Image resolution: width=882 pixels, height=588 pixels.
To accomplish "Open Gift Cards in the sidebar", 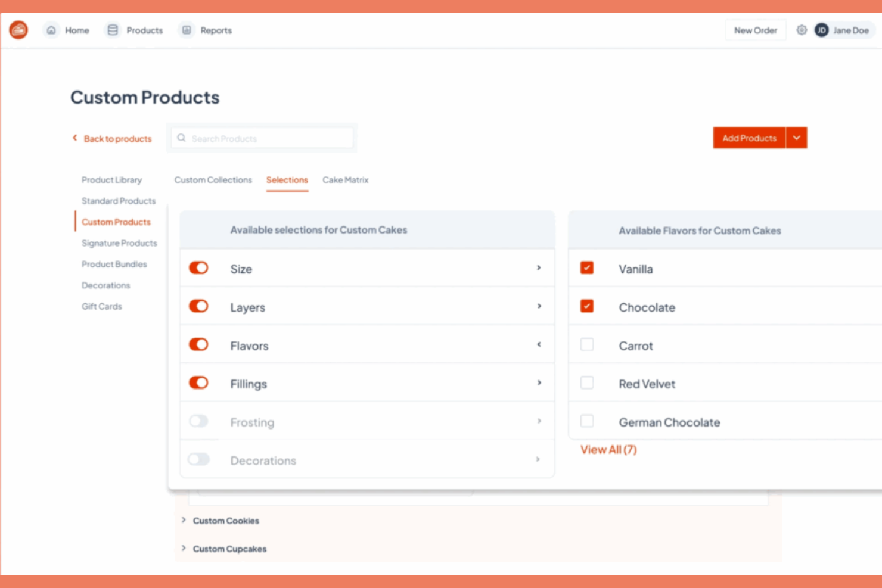I will point(101,306).
